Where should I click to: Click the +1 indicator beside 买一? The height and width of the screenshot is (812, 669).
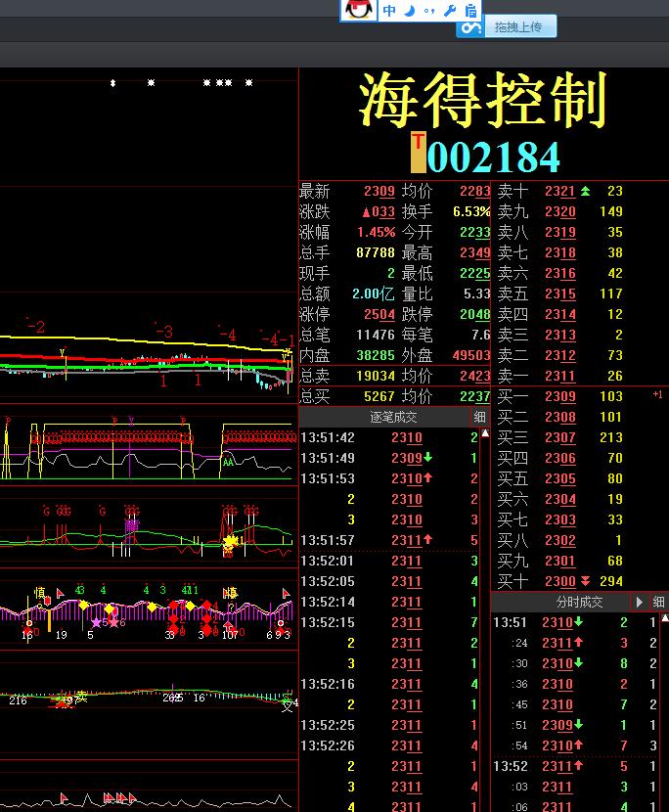point(657,394)
